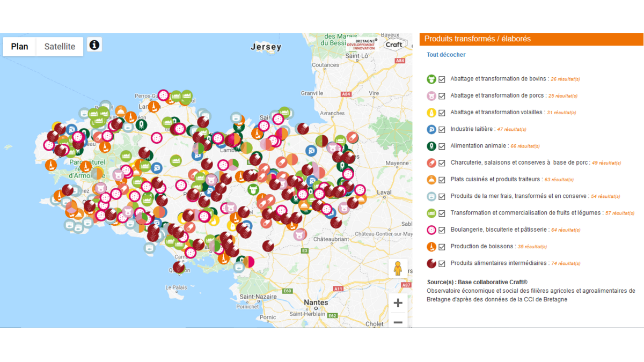The image size is (644, 362).
Task: Click the dark green animal feed legend icon
Action: tap(431, 146)
